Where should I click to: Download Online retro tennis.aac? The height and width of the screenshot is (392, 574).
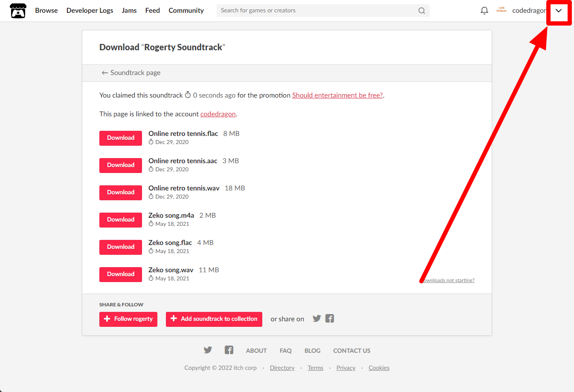pos(121,165)
